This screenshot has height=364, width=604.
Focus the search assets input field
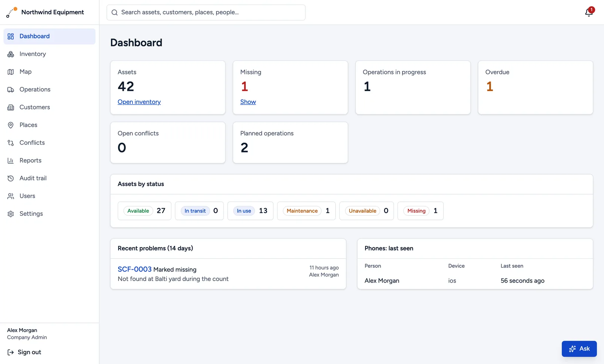(x=206, y=12)
